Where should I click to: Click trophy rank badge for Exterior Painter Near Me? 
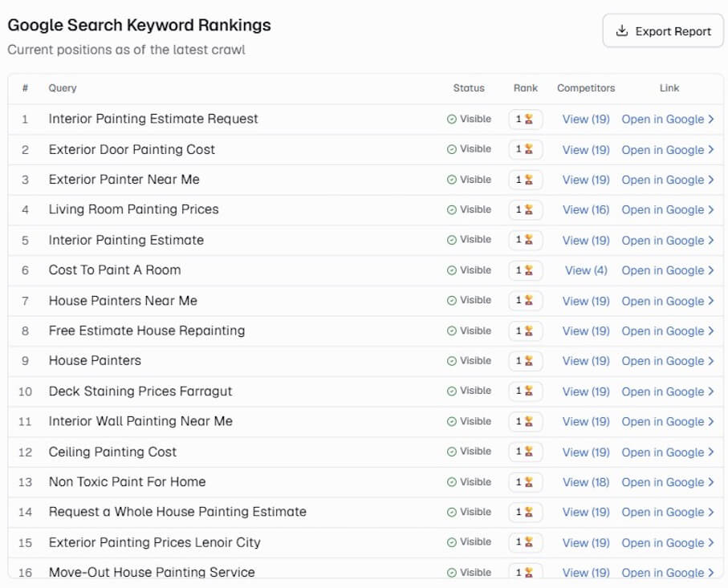(526, 180)
